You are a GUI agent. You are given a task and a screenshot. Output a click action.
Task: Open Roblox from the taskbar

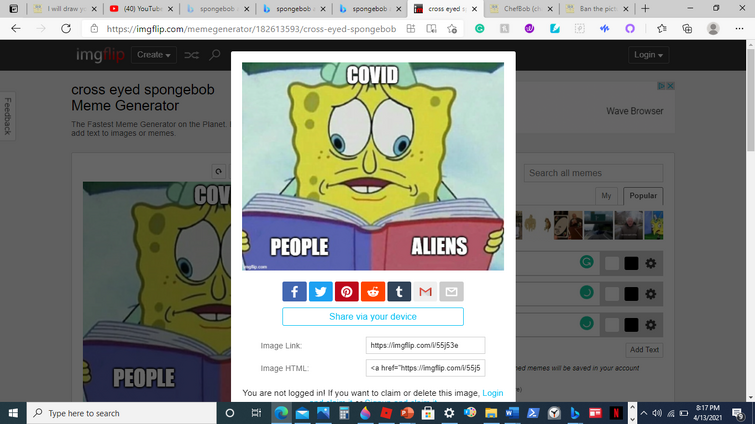[386, 413]
